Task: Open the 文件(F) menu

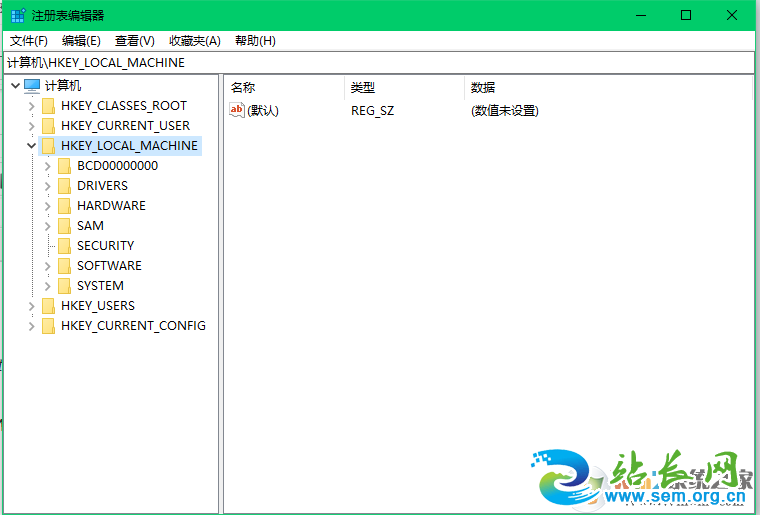Action: (29, 41)
